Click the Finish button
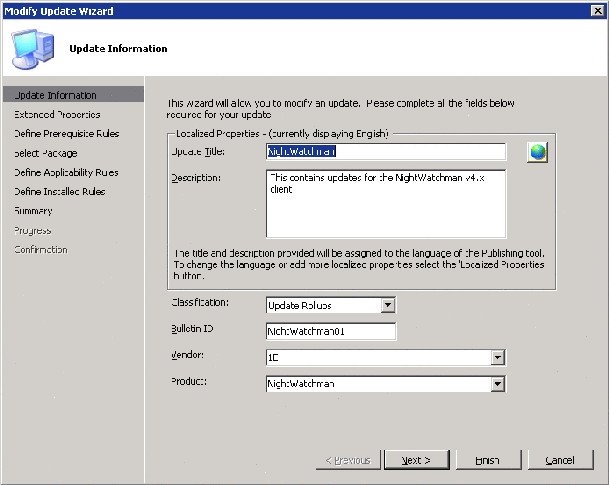609x485 pixels. 488,460
